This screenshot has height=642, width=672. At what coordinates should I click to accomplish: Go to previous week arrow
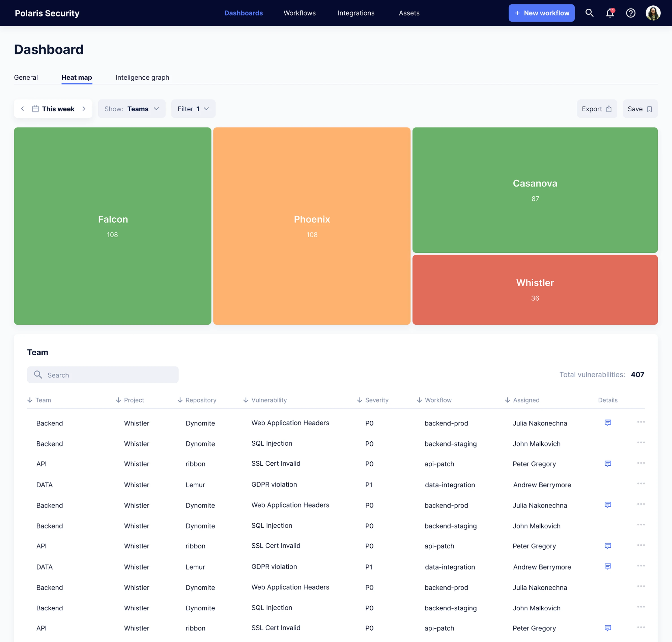click(x=23, y=109)
